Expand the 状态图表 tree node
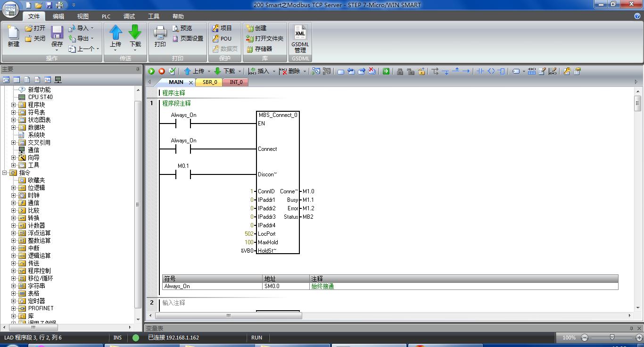This screenshot has height=347, width=644. 14,120
